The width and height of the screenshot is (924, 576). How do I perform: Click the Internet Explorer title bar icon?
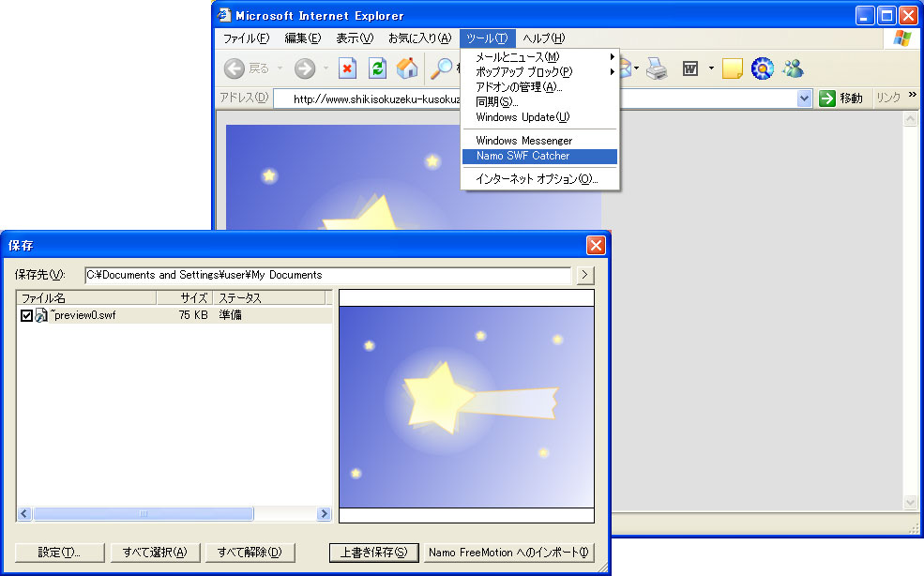[x=224, y=15]
